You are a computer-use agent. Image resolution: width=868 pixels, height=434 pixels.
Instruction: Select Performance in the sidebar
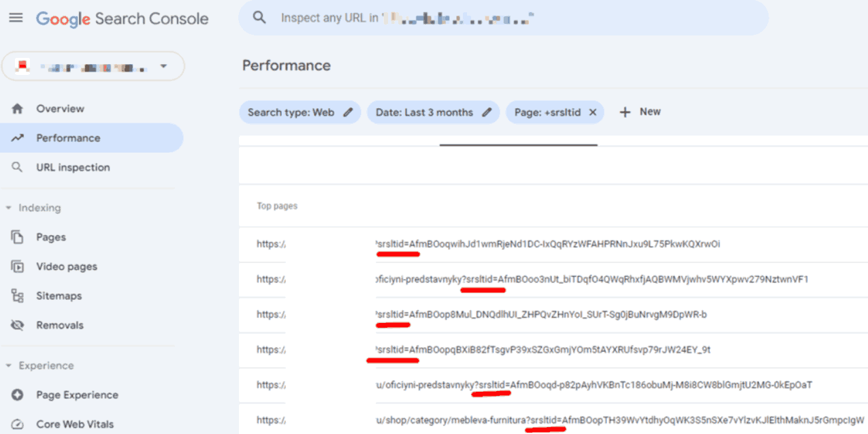91,138
